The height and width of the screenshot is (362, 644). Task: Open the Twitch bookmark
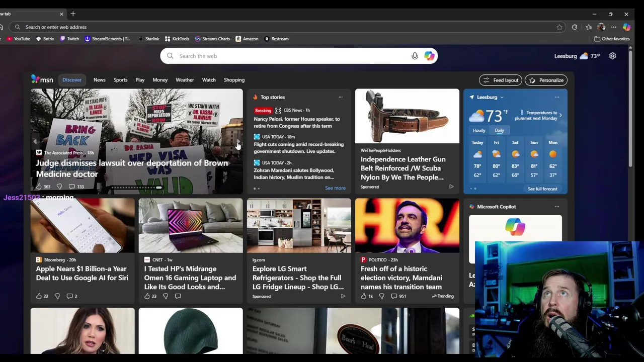[x=69, y=39]
